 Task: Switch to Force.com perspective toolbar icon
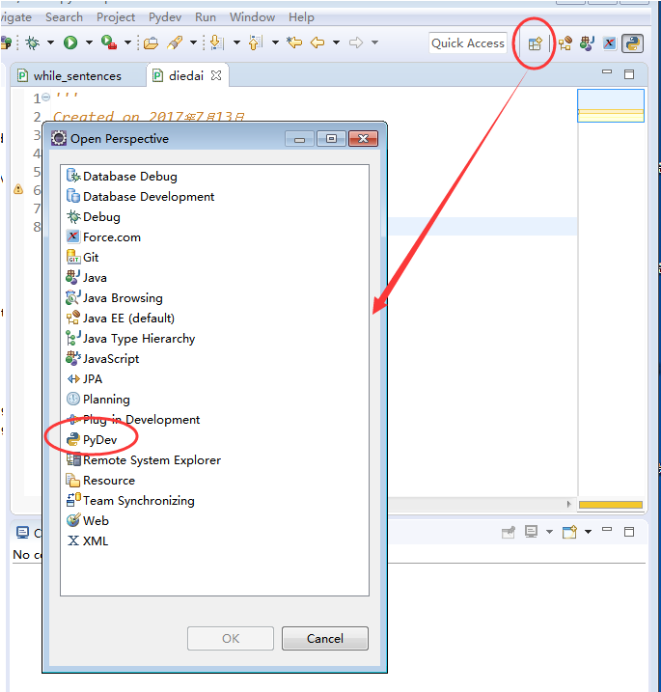pyautogui.click(x=609, y=43)
